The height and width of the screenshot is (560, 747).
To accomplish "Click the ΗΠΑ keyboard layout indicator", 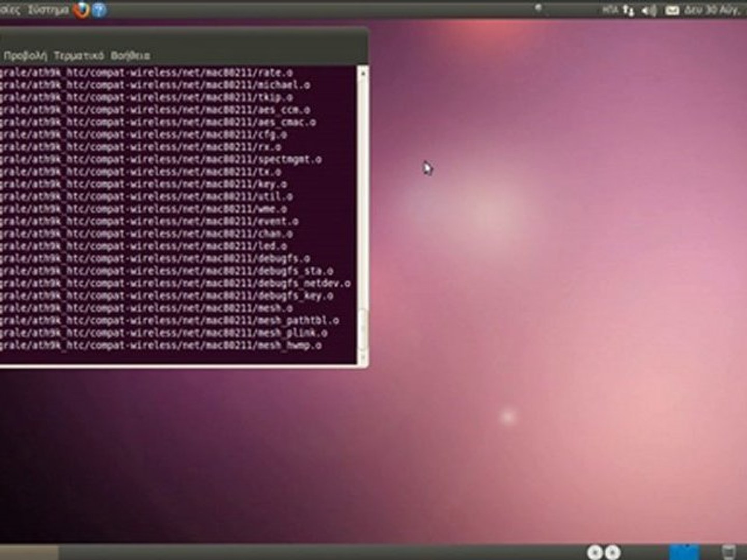I will pos(610,10).
